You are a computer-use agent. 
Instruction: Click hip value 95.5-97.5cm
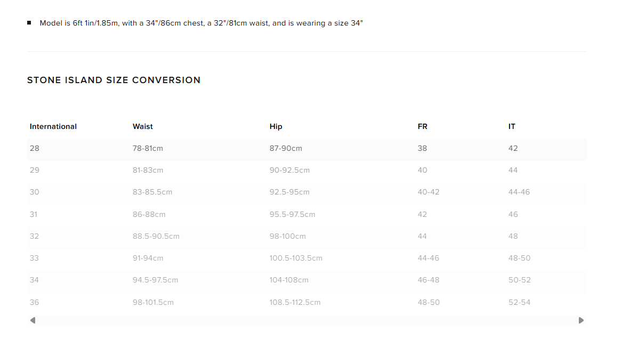(x=293, y=215)
